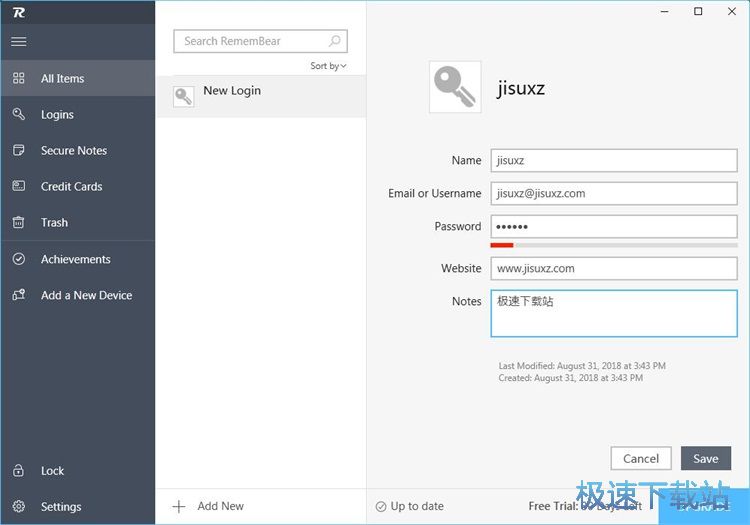
Task: Open the Achievements page
Action: coord(78,259)
